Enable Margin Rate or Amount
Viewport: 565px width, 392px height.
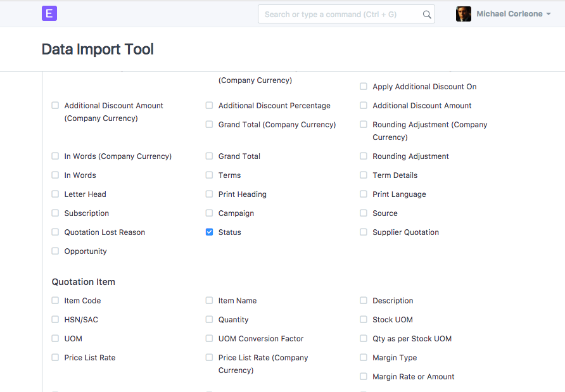point(363,376)
